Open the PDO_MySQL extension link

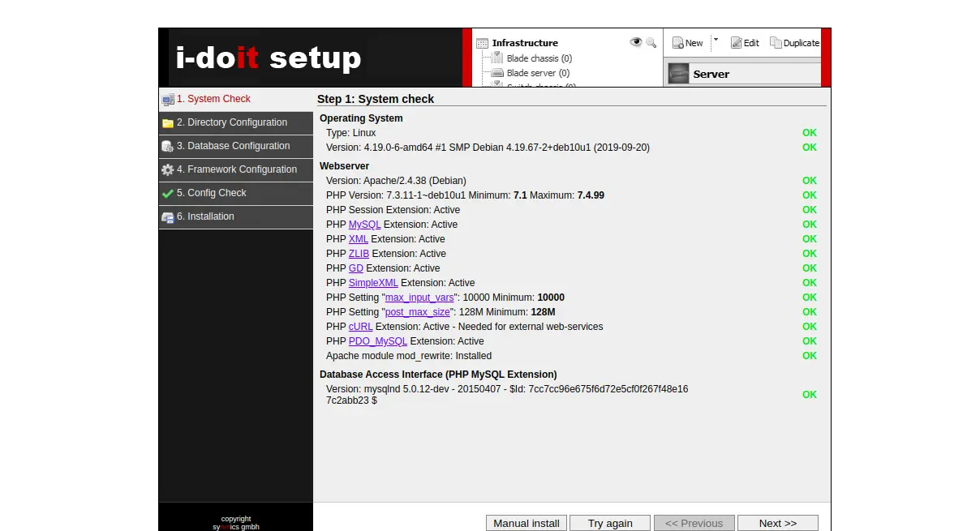point(378,341)
